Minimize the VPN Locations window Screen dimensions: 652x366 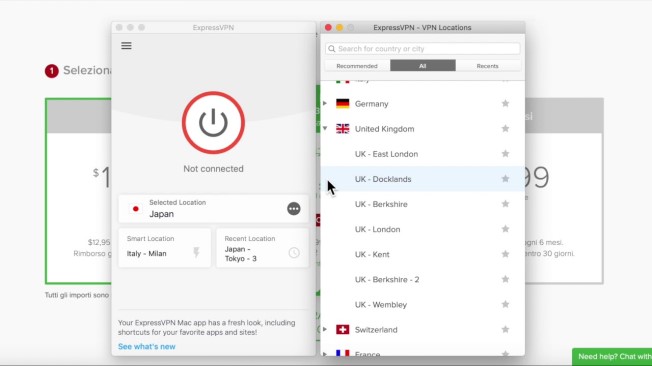tap(339, 27)
